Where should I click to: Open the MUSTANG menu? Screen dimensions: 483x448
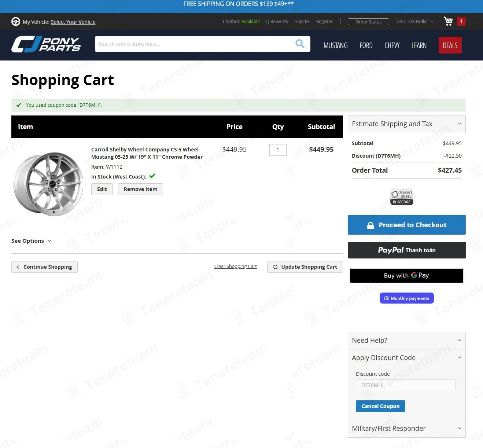336,45
